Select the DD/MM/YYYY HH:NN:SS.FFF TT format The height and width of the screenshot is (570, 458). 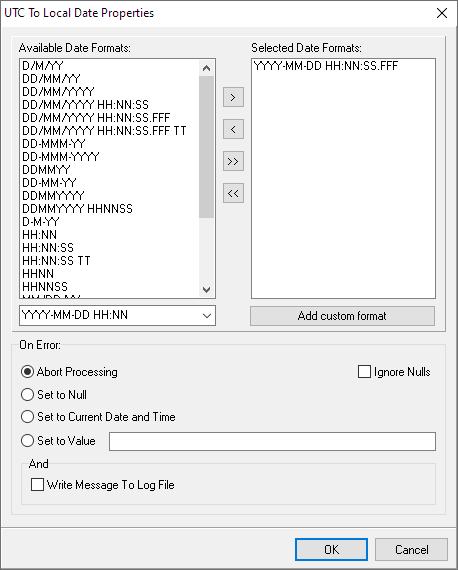(x=104, y=131)
